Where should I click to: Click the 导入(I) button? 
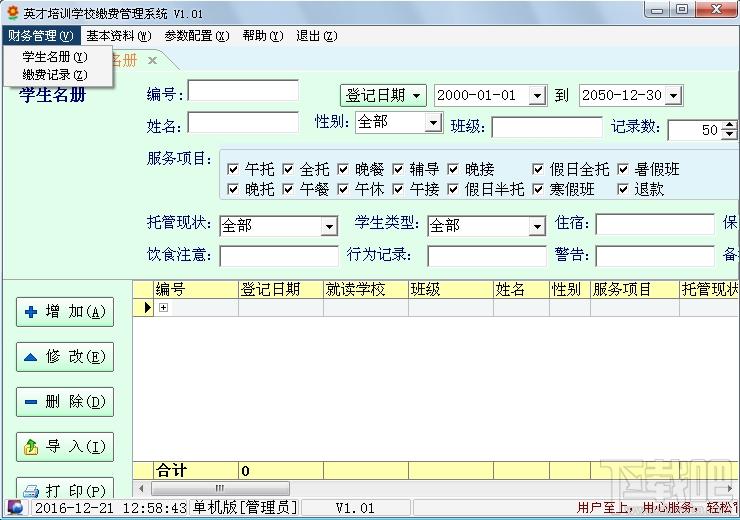pos(65,447)
